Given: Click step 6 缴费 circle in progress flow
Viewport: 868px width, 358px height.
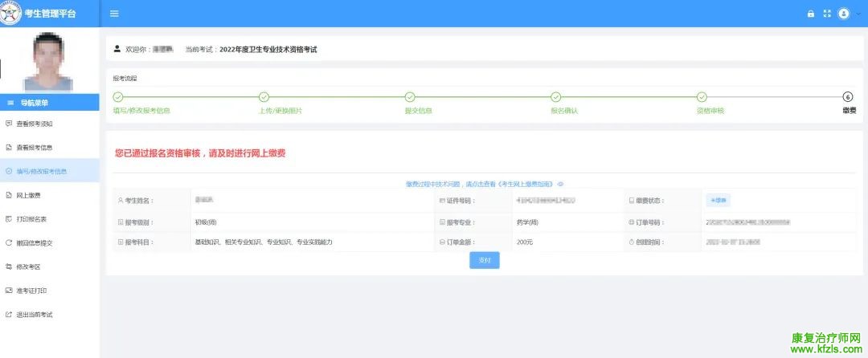Looking at the screenshot, I should pos(848,97).
